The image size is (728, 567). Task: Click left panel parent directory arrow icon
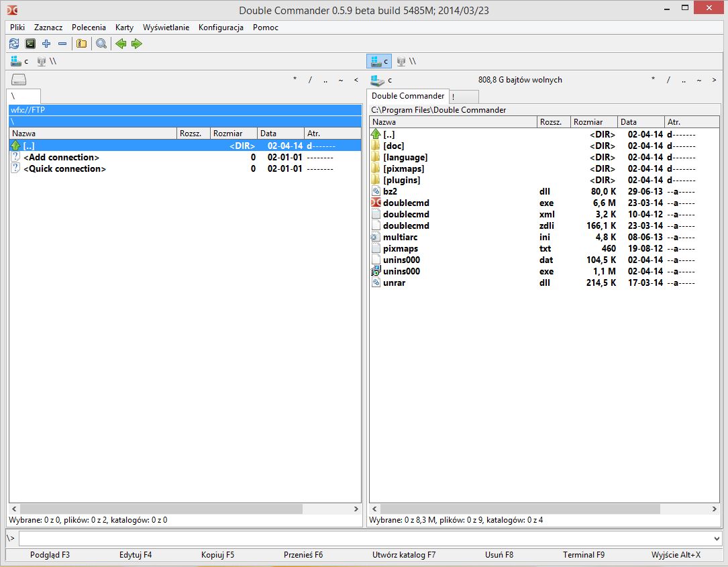click(x=15, y=146)
